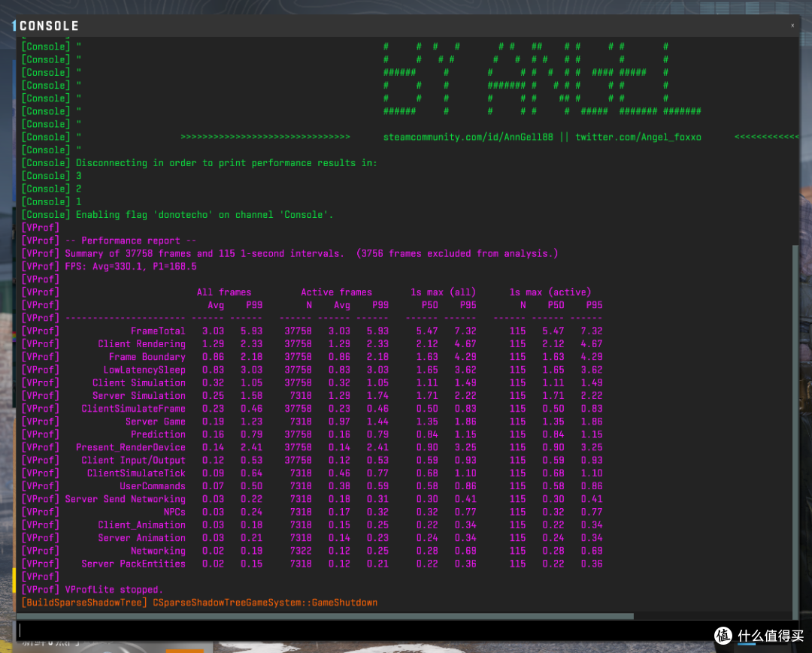
Task: Click the UserCommands row label
Action: pos(153,486)
